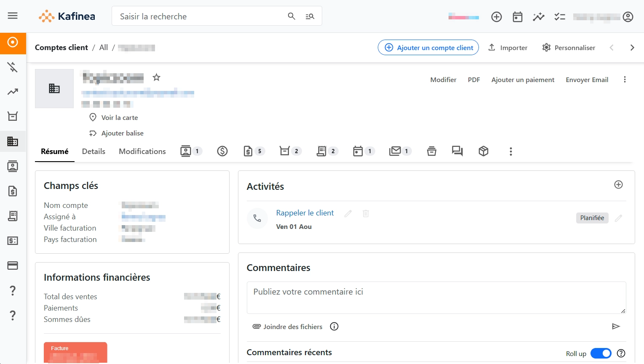Select the payment card icon in left sidebar
644x364 pixels.
(13, 266)
